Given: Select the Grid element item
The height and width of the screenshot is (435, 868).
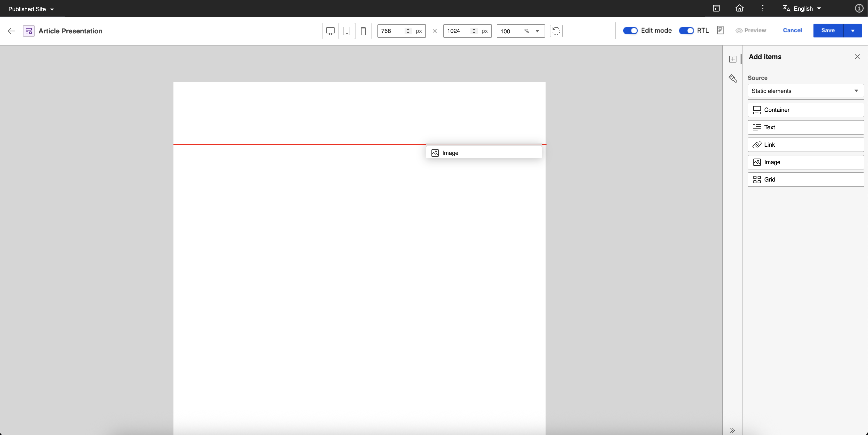Looking at the screenshot, I should point(806,179).
